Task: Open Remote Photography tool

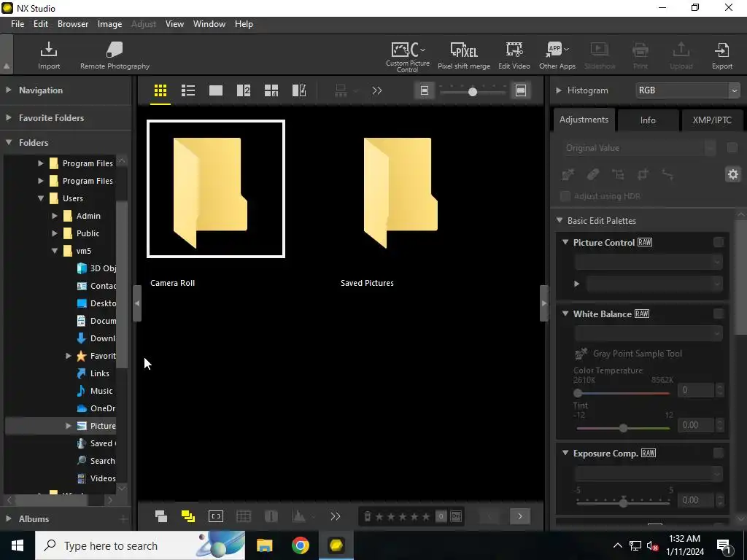Action: (115, 55)
